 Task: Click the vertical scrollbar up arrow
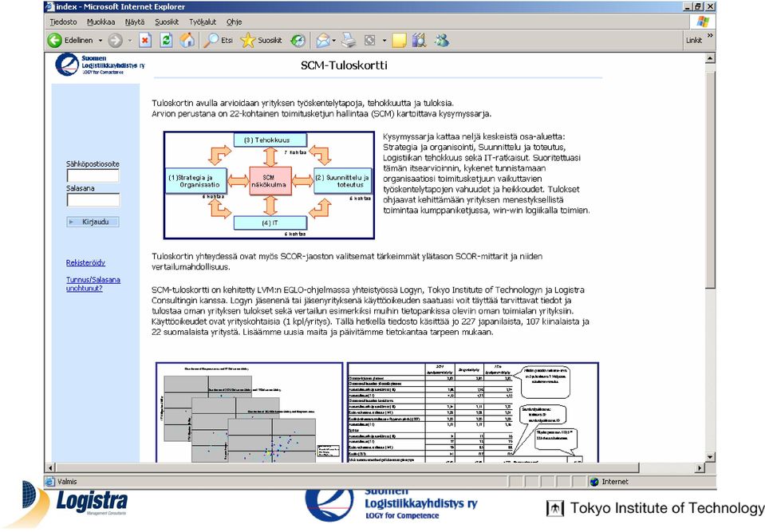(x=710, y=58)
